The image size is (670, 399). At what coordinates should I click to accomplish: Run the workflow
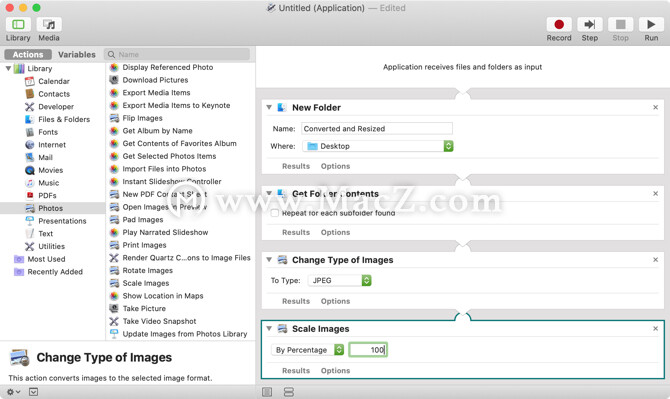(651, 25)
